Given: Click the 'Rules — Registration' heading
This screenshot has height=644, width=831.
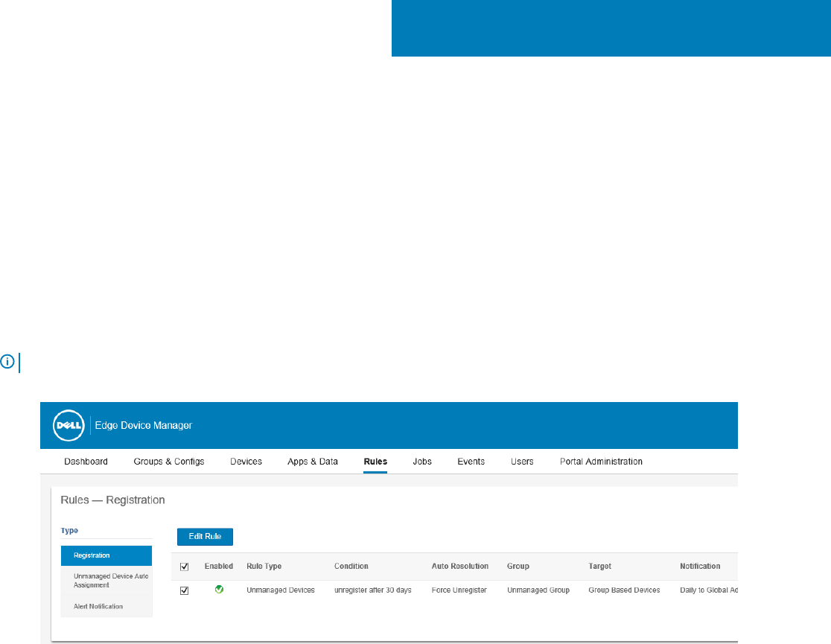Looking at the screenshot, I should pos(113,500).
